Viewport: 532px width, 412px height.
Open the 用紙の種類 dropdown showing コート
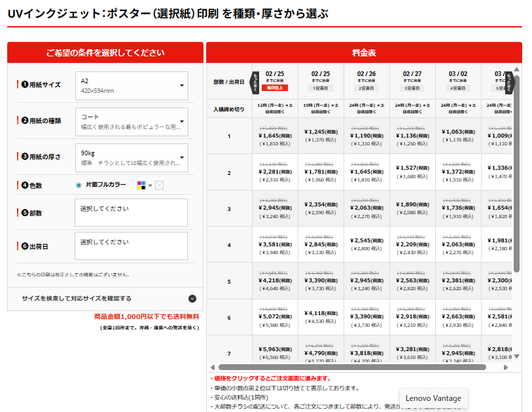tap(132, 122)
